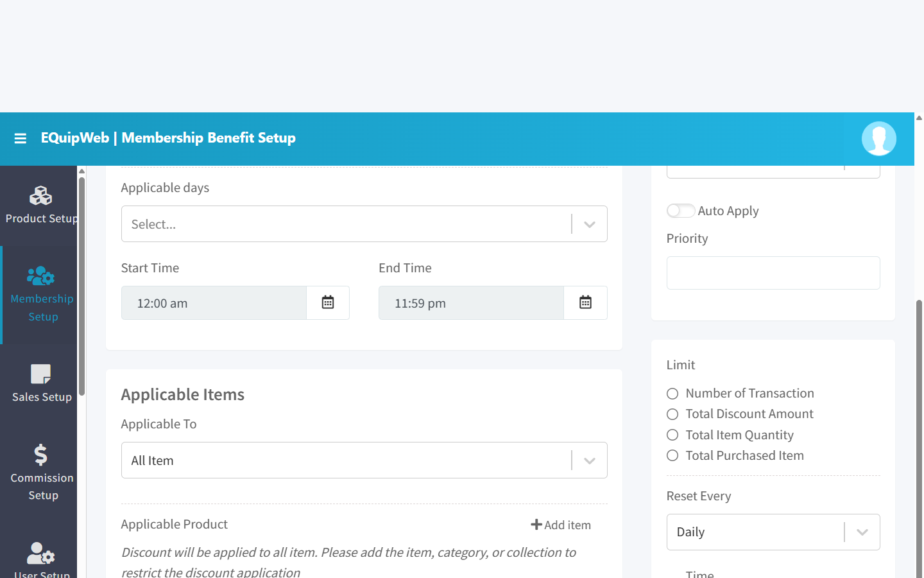Image resolution: width=924 pixels, height=578 pixels.
Task: Click the Applicable Items heading
Action: tap(183, 394)
